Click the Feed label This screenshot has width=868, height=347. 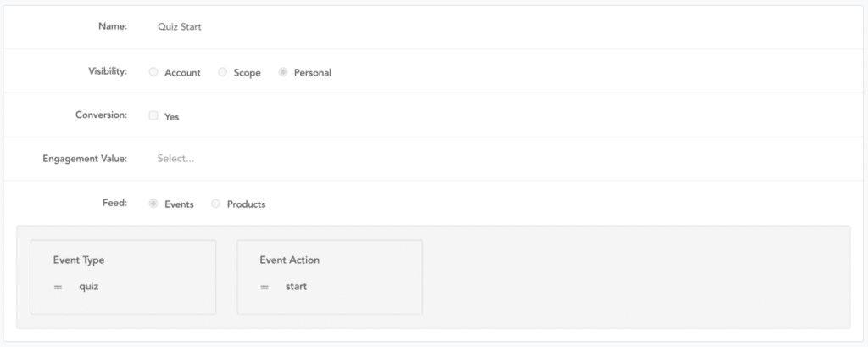(114, 204)
